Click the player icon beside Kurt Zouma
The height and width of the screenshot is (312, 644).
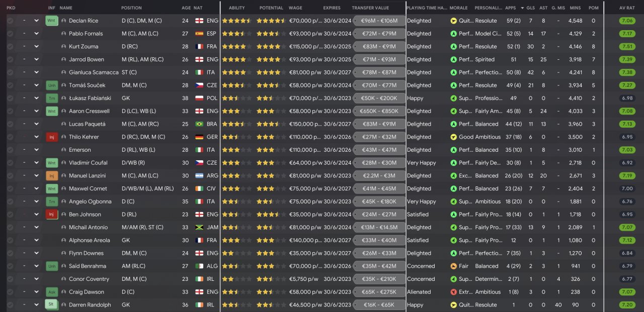(63, 47)
